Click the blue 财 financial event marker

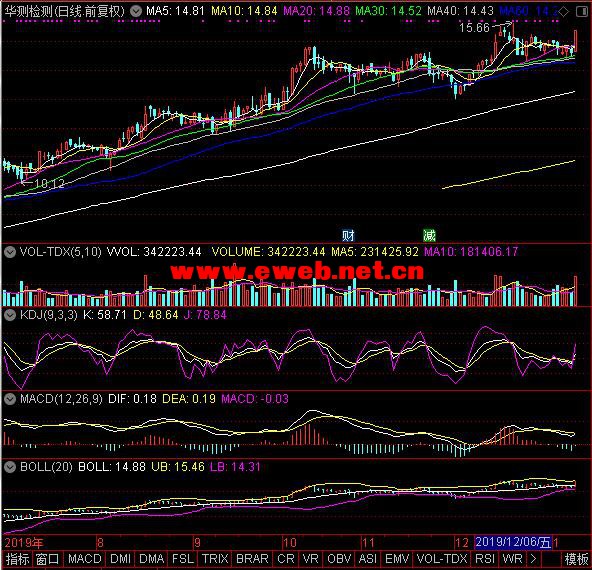(x=348, y=236)
